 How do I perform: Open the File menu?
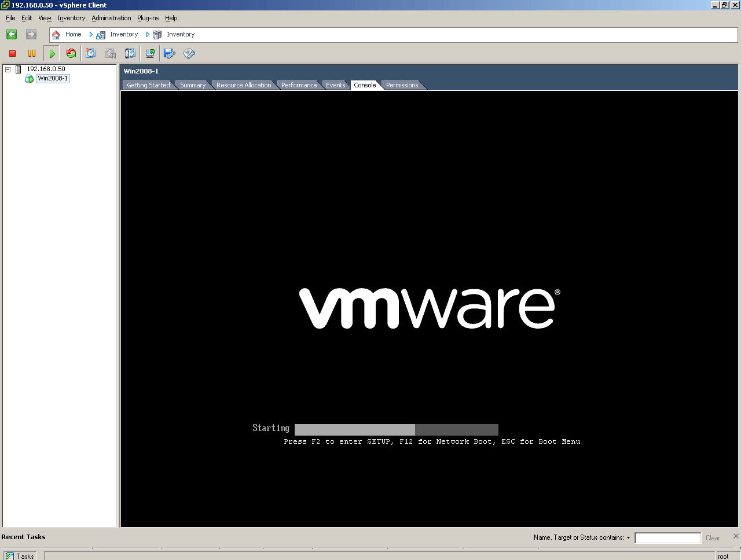(10, 18)
